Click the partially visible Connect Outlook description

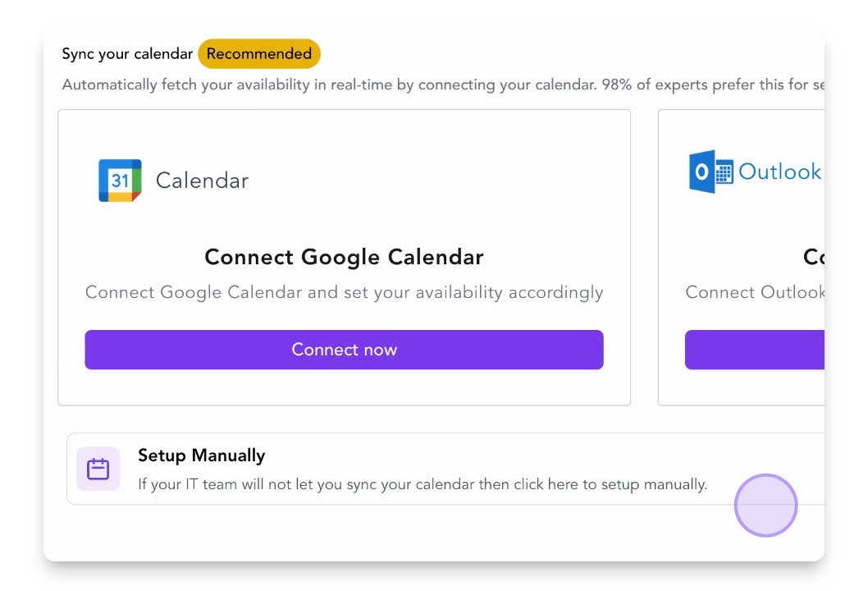point(755,292)
